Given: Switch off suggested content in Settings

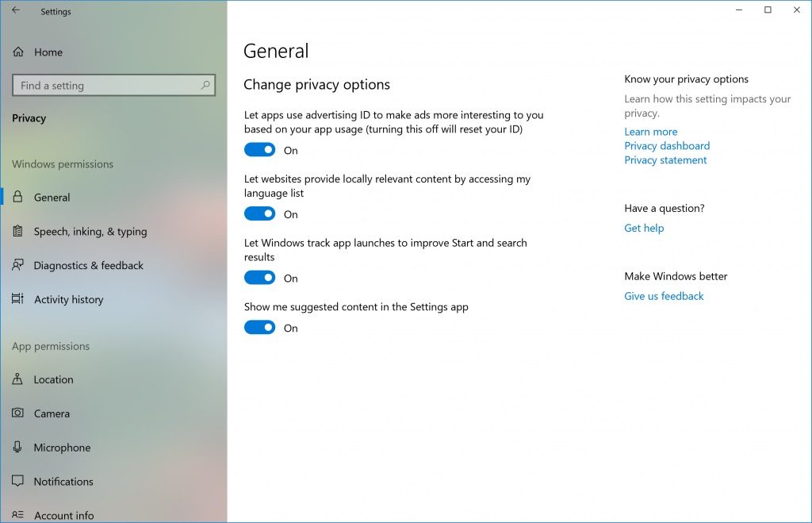Looking at the screenshot, I should click(x=259, y=328).
